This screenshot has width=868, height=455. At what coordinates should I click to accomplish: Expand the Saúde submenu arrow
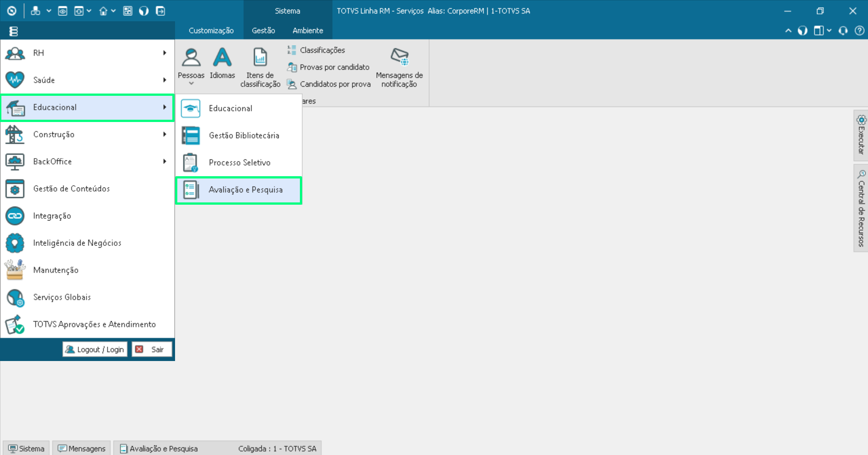point(165,80)
